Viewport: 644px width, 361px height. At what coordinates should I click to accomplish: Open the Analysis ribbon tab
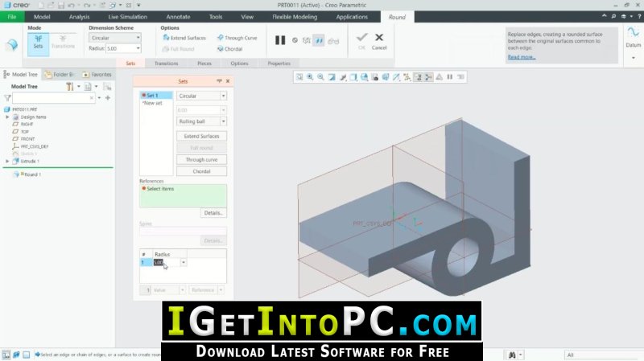pyautogui.click(x=79, y=17)
